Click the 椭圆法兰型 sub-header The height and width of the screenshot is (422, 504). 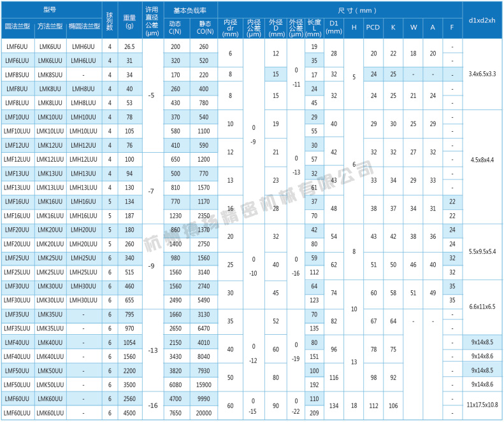click(83, 26)
